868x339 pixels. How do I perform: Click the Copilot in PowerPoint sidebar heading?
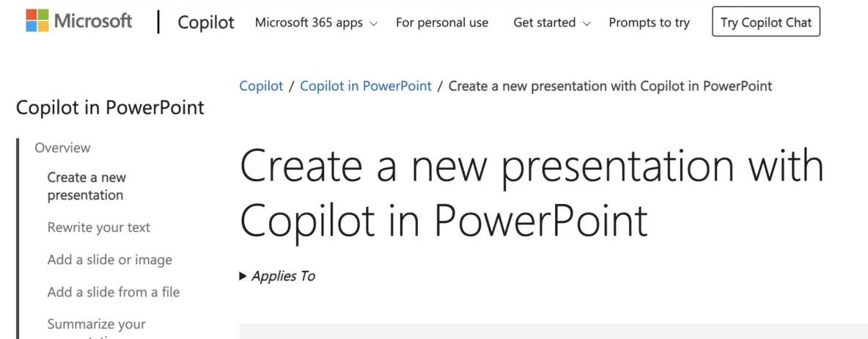tap(110, 108)
